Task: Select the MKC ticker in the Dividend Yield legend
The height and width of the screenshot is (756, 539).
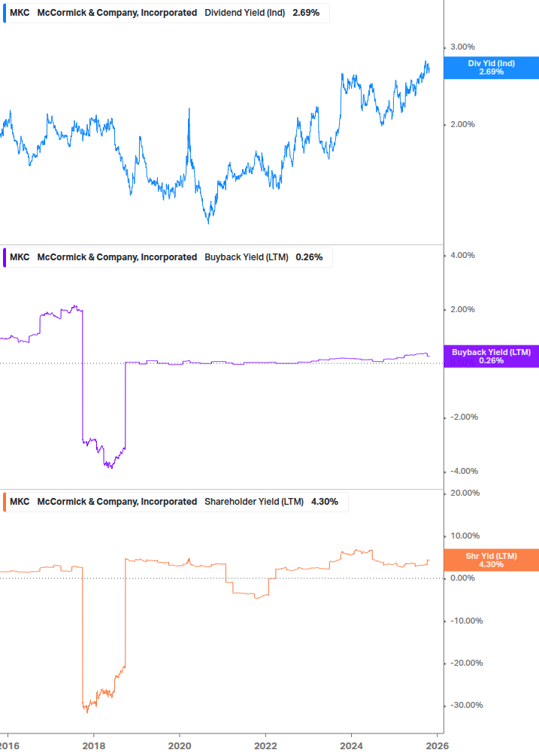Action: [20, 13]
